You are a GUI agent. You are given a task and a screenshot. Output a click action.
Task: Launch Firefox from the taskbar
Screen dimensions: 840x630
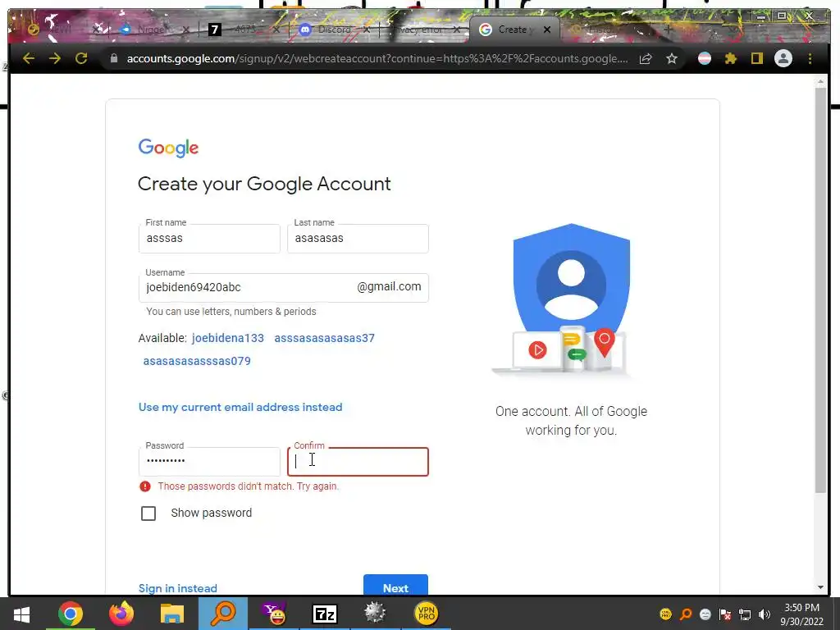click(121, 614)
